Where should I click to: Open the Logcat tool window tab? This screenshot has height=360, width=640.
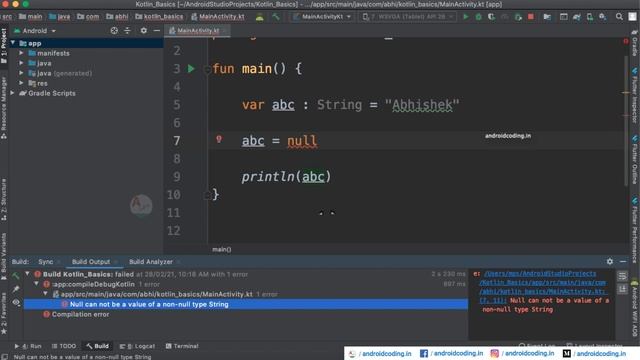137,346
